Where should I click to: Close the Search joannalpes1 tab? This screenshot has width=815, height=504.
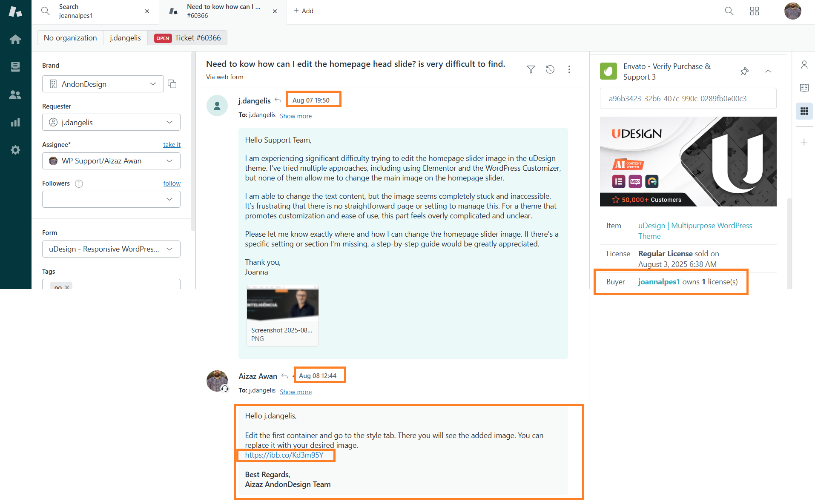pos(147,11)
